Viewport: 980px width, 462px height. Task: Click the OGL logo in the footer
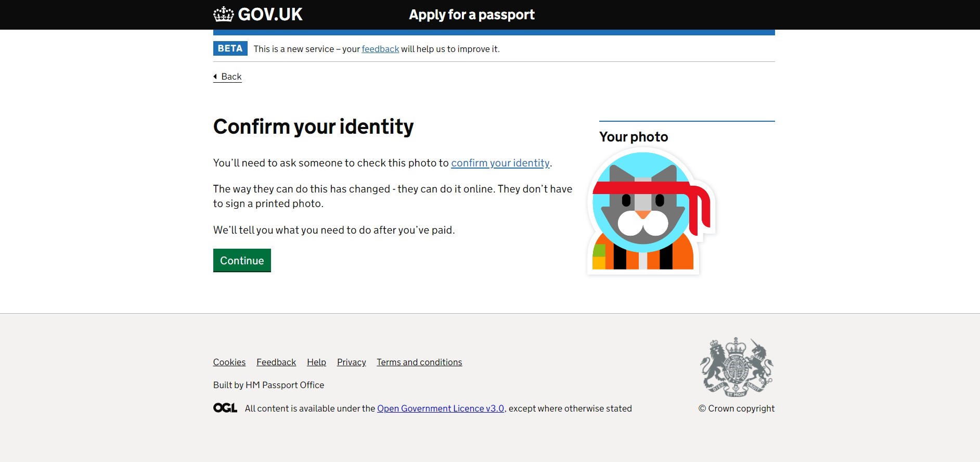pyautogui.click(x=225, y=408)
